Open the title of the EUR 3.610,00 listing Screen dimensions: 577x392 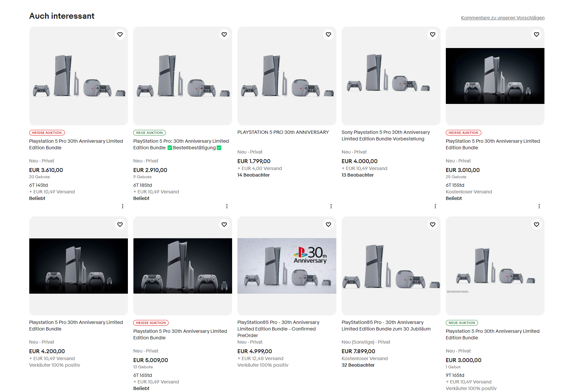[x=76, y=144]
